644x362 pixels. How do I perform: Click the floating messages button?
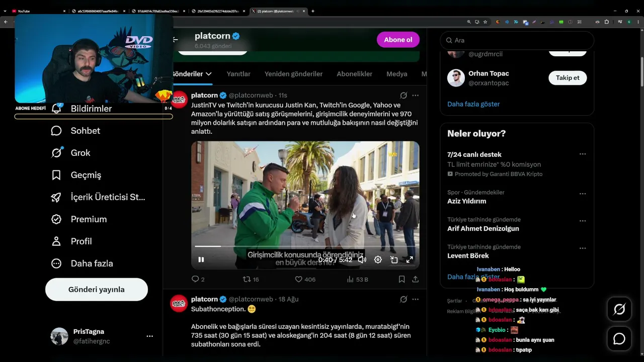pyautogui.click(x=619, y=339)
